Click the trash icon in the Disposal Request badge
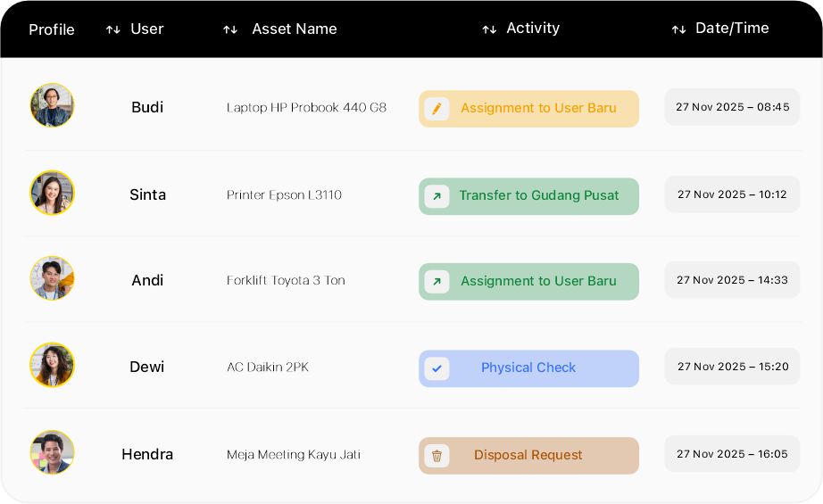Screen dimensions: 823x504 coord(436,456)
